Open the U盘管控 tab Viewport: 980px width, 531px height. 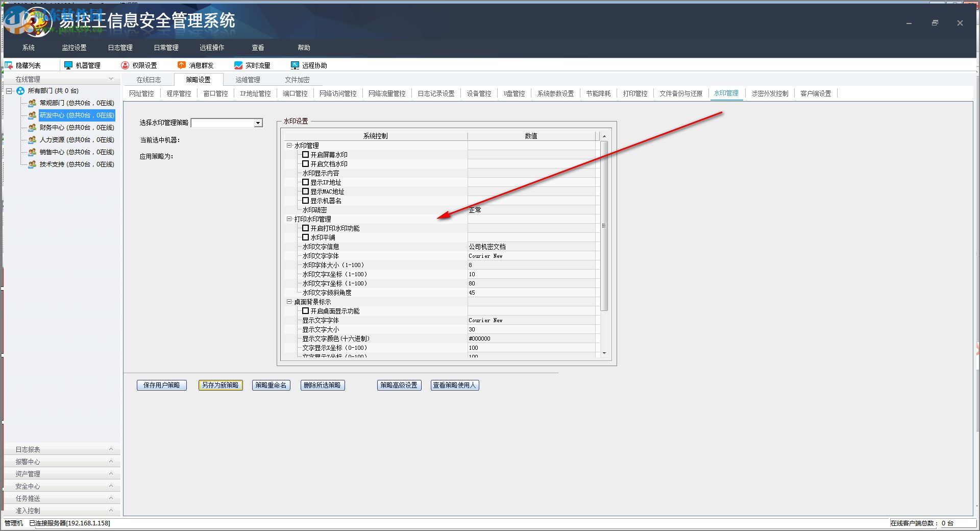514,93
